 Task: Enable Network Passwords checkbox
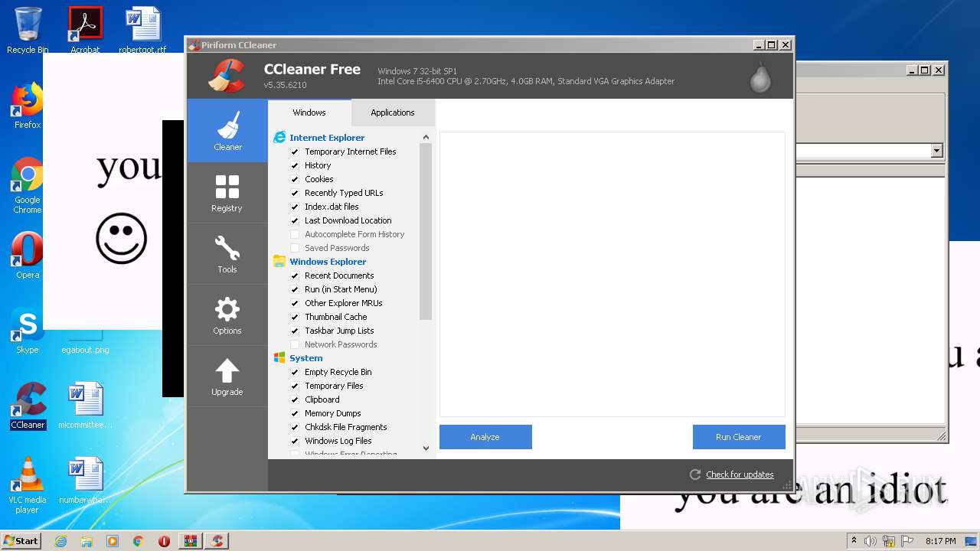295,344
